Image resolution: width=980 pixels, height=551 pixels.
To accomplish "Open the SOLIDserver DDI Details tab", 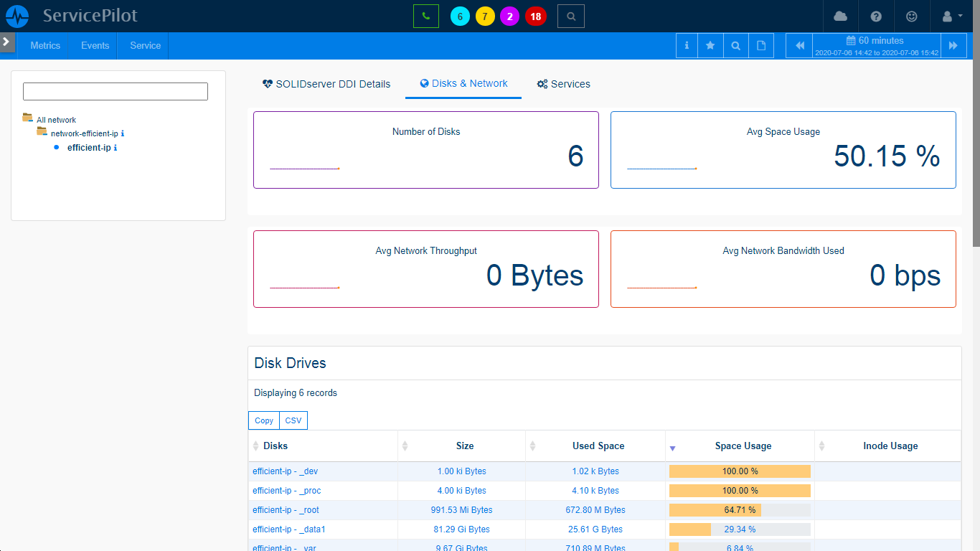I will click(326, 84).
